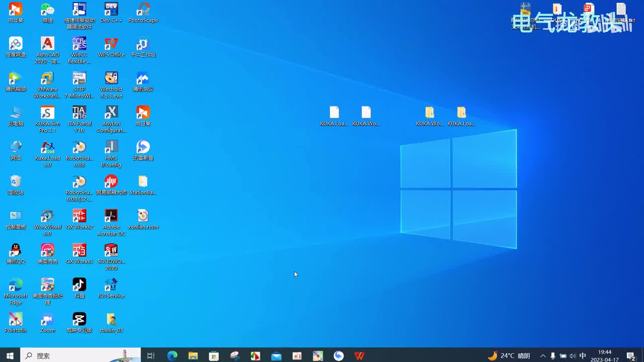Open the Mail app from the taskbar
644x362 pixels.
click(276, 355)
